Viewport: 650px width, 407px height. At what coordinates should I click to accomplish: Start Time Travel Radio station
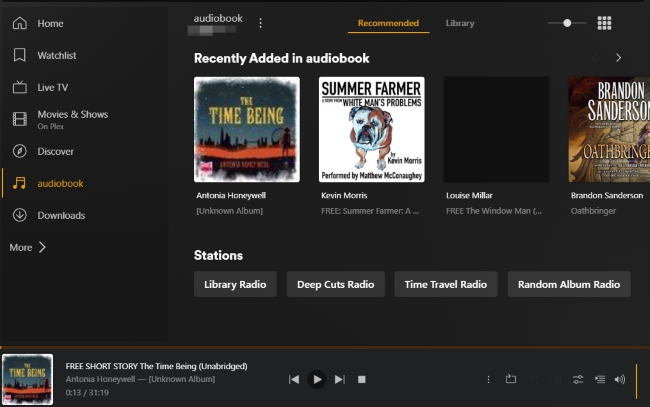coord(446,284)
